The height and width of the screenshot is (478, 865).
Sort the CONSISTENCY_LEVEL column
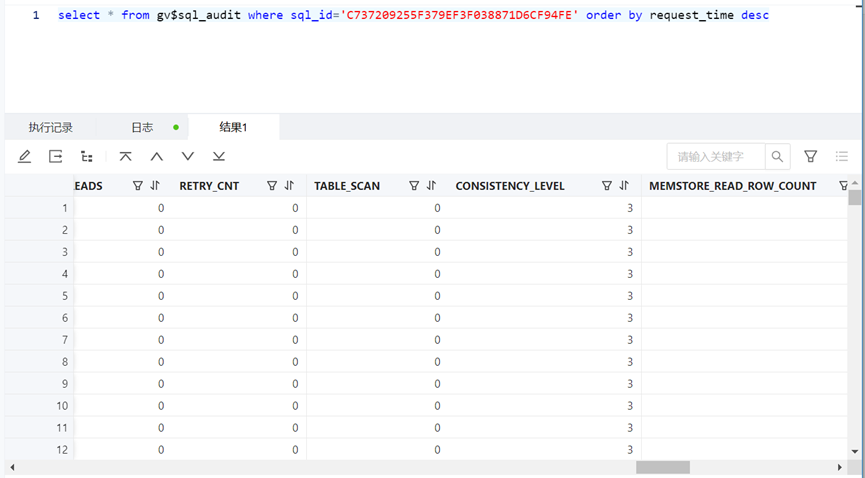pyautogui.click(x=624, y=186)
